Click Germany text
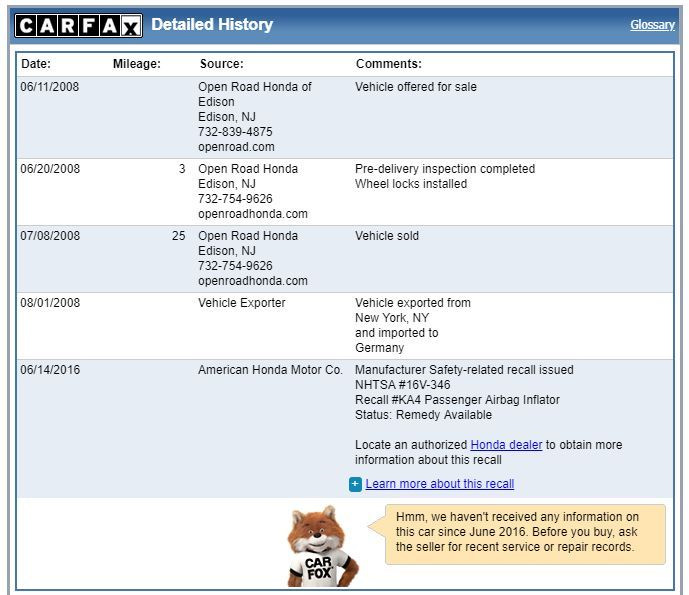The height and width of the screenshot is (595, 689). 379,348
